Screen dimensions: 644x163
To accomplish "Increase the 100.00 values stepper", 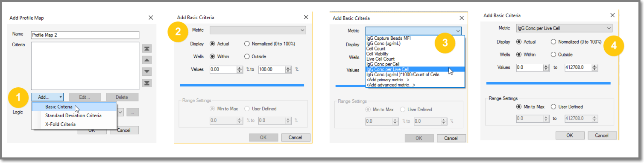I will coord(288,67).
